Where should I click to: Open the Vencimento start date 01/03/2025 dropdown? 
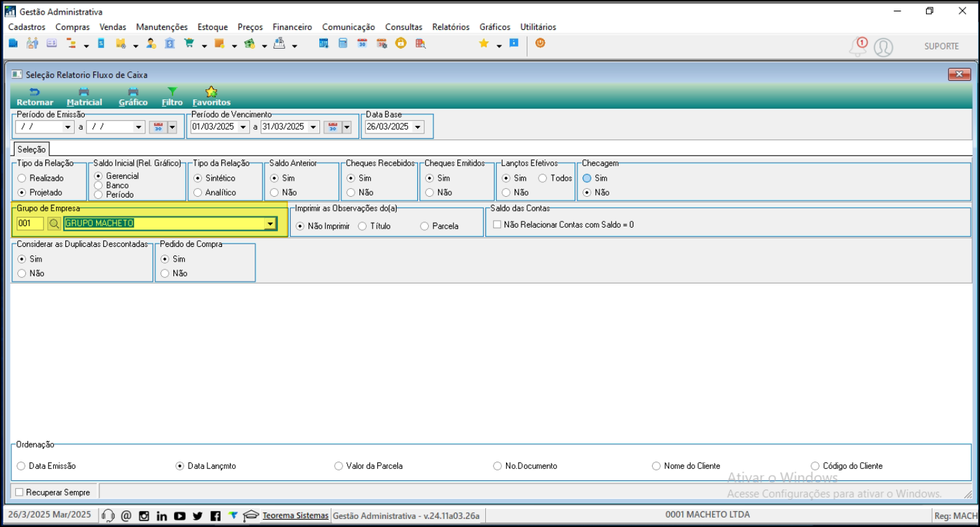point(243,127)
